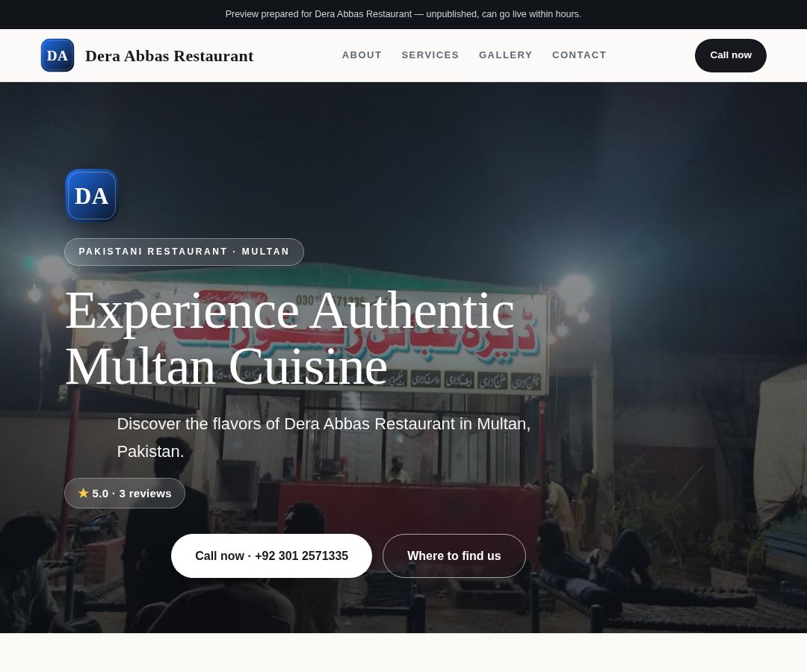The height and width of the screenshot is (672, 807).
Task: Click the 5.0 · 3 reviews badge
Action: tap(125, 493)
